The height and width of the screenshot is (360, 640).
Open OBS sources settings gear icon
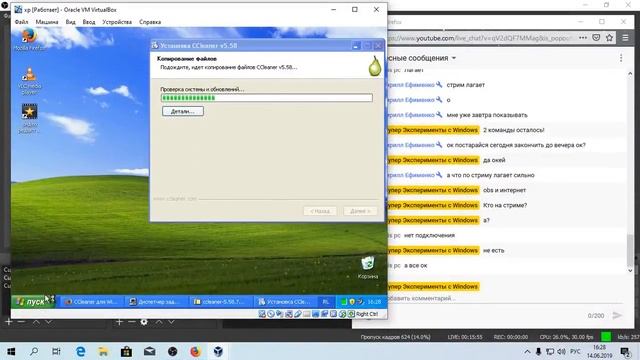point(144,322)
